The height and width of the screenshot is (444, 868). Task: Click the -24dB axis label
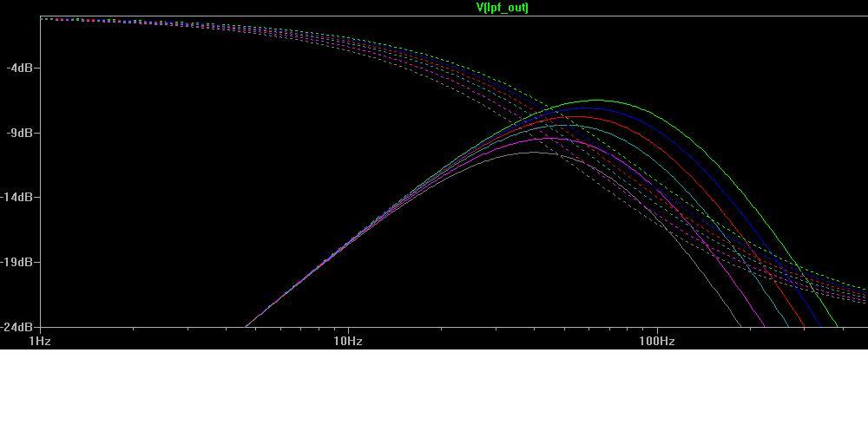tap(16, 327)
